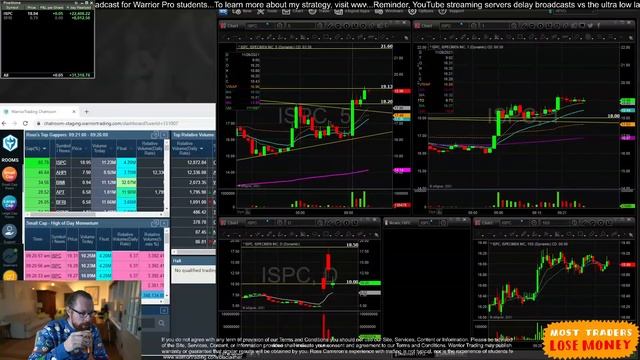640x360 pixels.
Task: Click rightmost drawing-toolbar icon in top-right chart
Action: (x=631, y=38)
